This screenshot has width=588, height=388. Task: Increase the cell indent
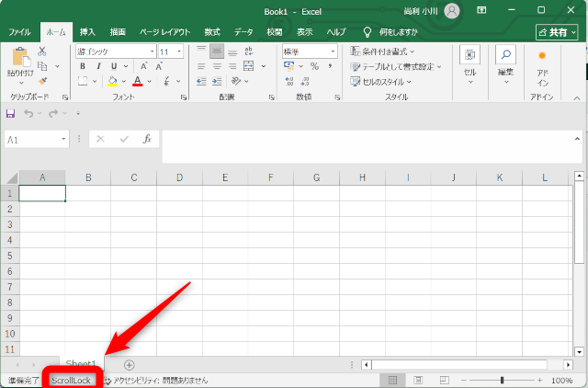pyautogui.click(x=217, y=81)
